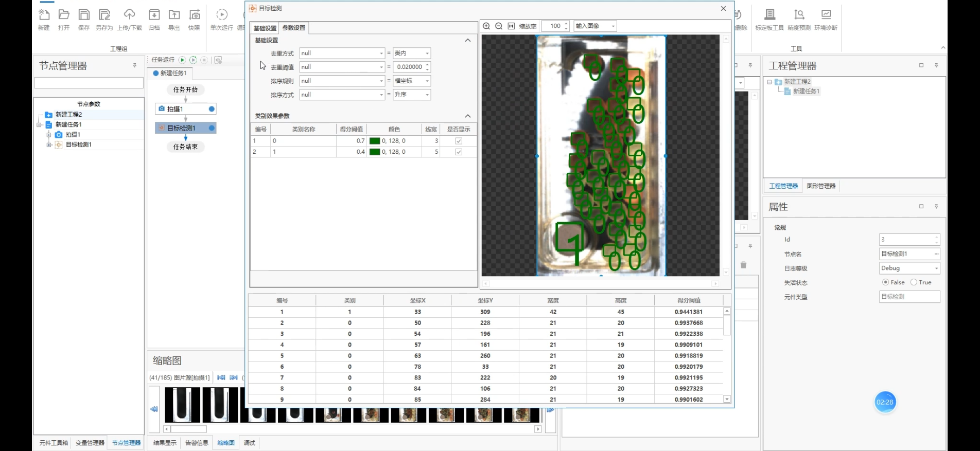Increase the 去重阈值 0.020000 stepper
The height and width of the screenshot is (451, 980).
point(427,65)
